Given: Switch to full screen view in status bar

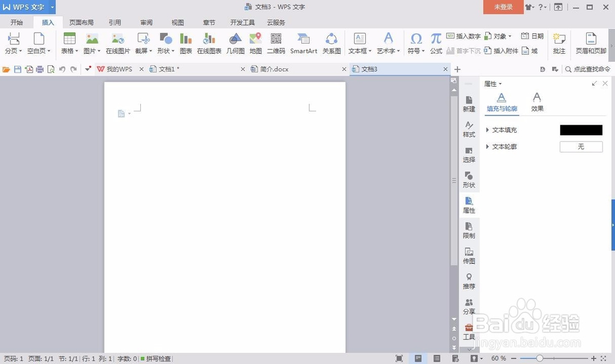Looking at the screenshot, I should [399, 358].
